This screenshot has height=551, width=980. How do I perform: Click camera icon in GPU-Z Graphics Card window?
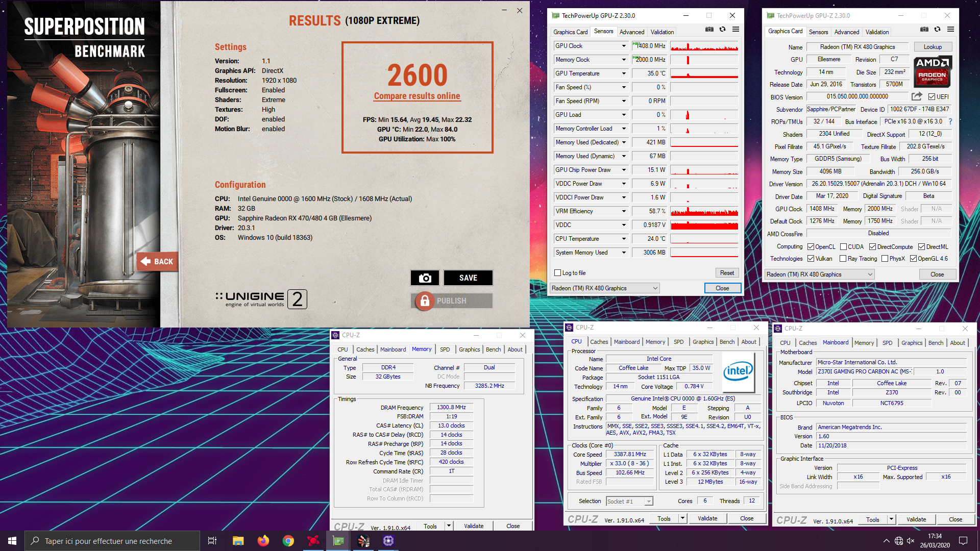click(924, 30)
